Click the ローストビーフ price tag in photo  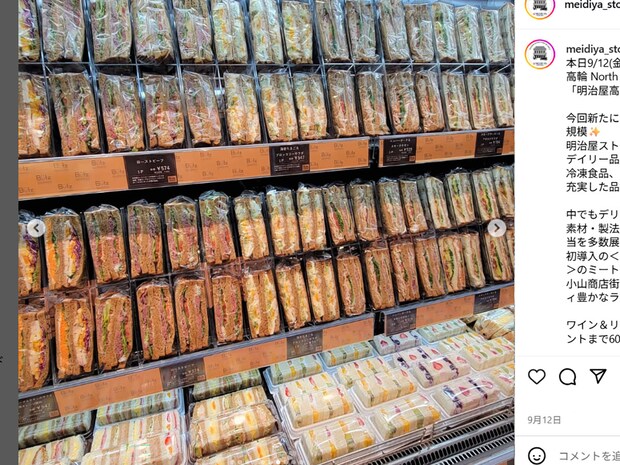150,171
